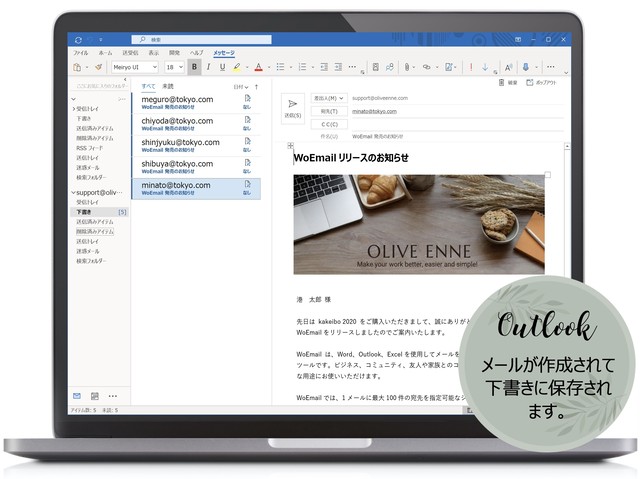Open the 表示 ribbon tab
Viewport: 640px width, 479px height.
[x=153, y=53]
